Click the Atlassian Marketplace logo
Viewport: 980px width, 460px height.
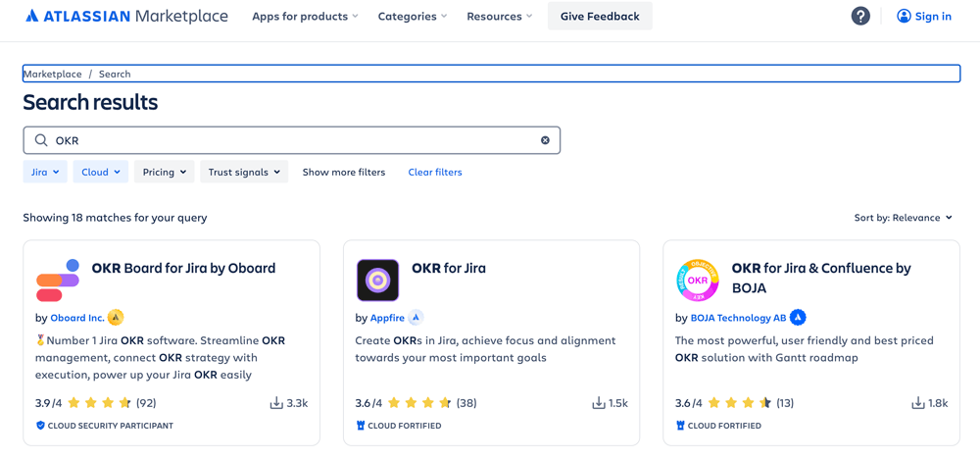(x=126, y=17)
